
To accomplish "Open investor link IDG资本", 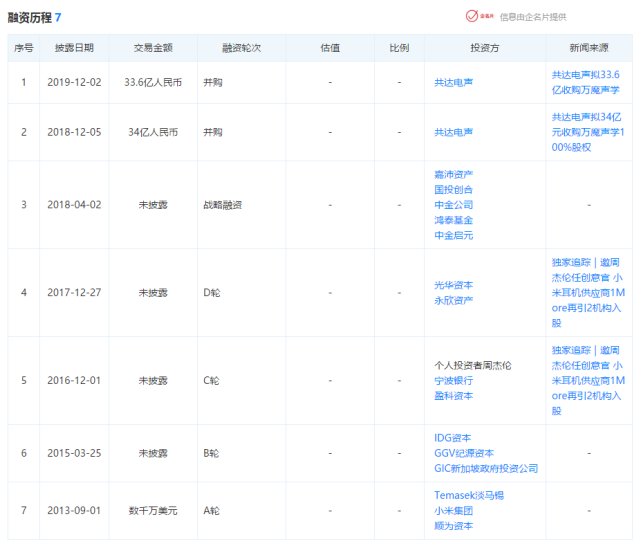I will pos(453,438).
